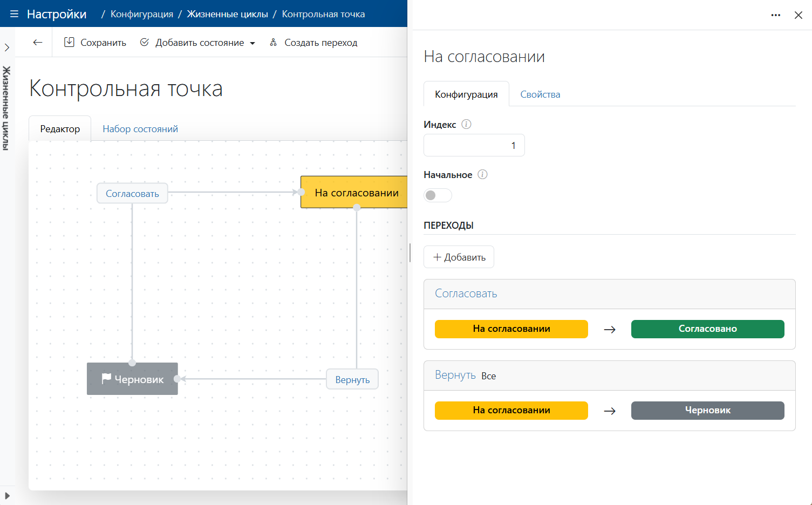812x505 pixels.
Task: Click the Создать переход icon
Action: click(274, 42)
